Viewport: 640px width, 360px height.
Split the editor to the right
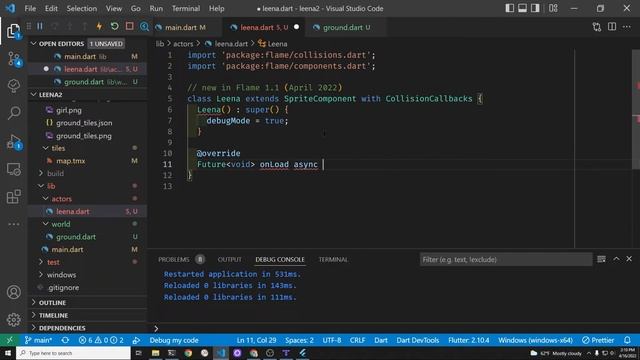612,27
